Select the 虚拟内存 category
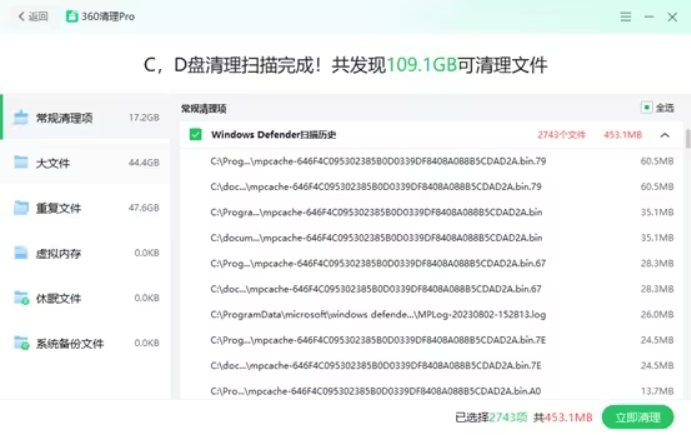 [x=86, y=253]
